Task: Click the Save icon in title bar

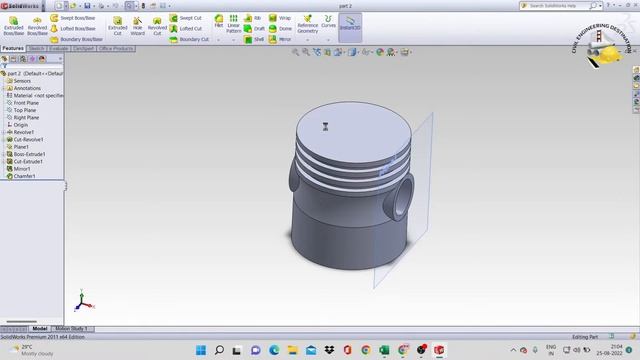Action: coord(87,6)
